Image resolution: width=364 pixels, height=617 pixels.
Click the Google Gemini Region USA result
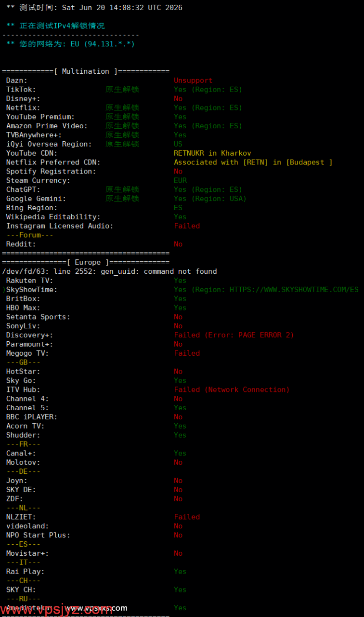[210, 199]
